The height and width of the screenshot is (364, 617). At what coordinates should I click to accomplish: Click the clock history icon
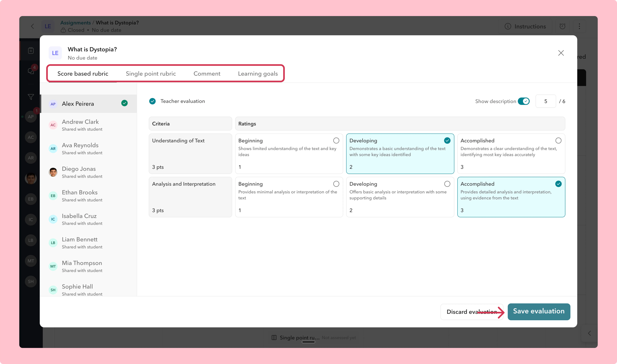tap(562, 26)
